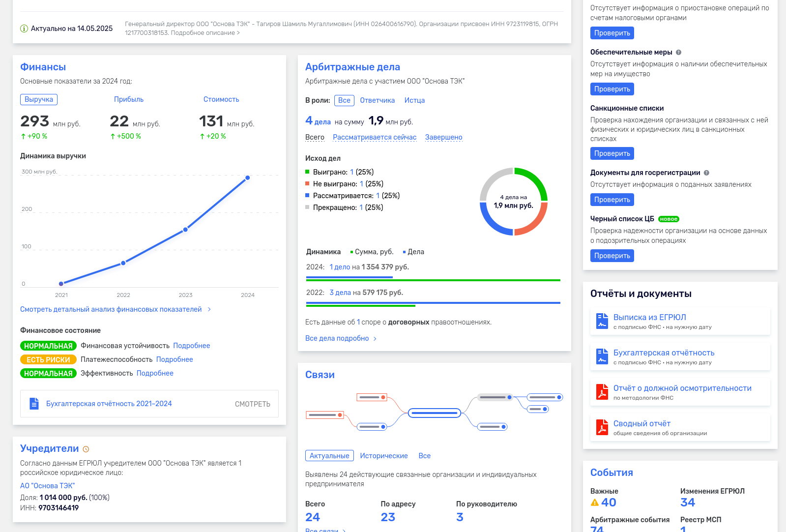
Task: Switch finance indicator to Прибыль
Action: 129,99
